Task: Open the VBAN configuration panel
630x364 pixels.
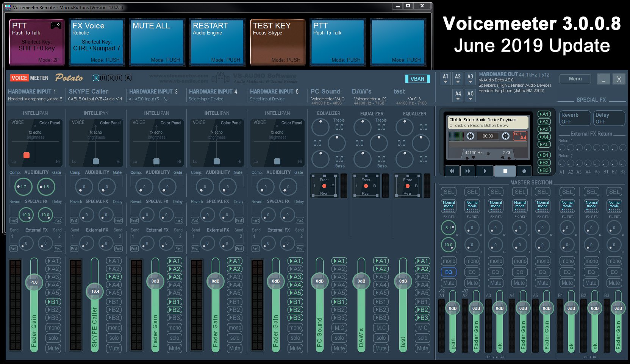Action: coord(417,79)
